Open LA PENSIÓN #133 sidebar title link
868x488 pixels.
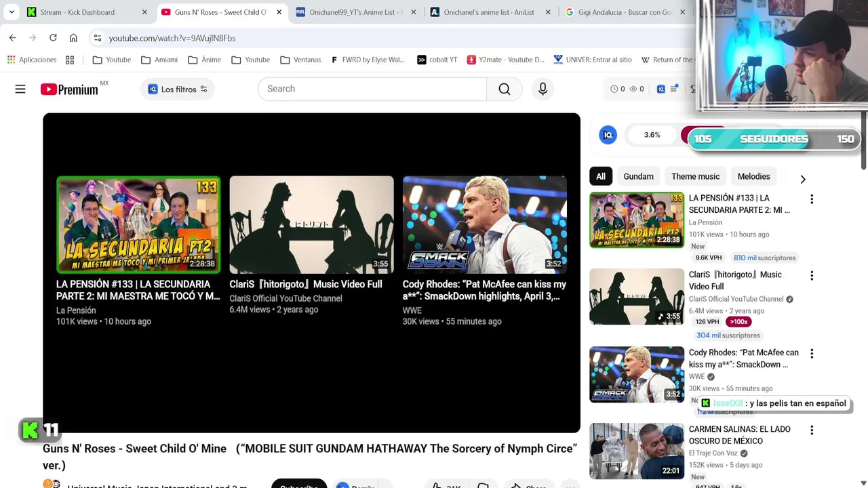click(x=739, y=204)
